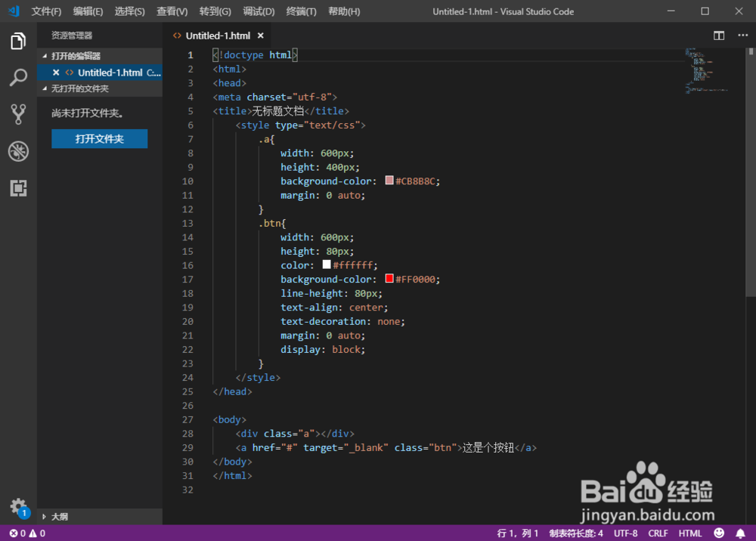Open the Debug view in activity bar

18,151
